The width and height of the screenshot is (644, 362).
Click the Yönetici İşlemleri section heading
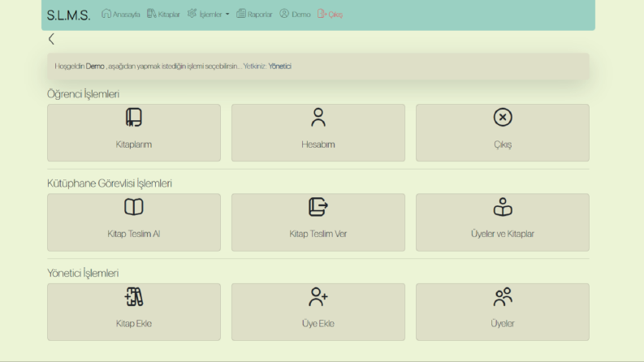pyautogui.click(x=83, y=273)
